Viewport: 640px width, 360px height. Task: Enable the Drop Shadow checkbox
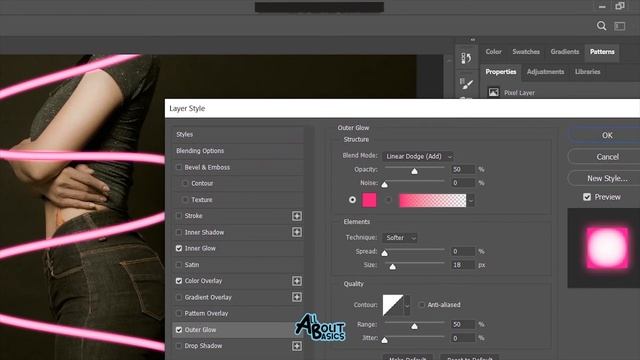[x=179, y=346]
